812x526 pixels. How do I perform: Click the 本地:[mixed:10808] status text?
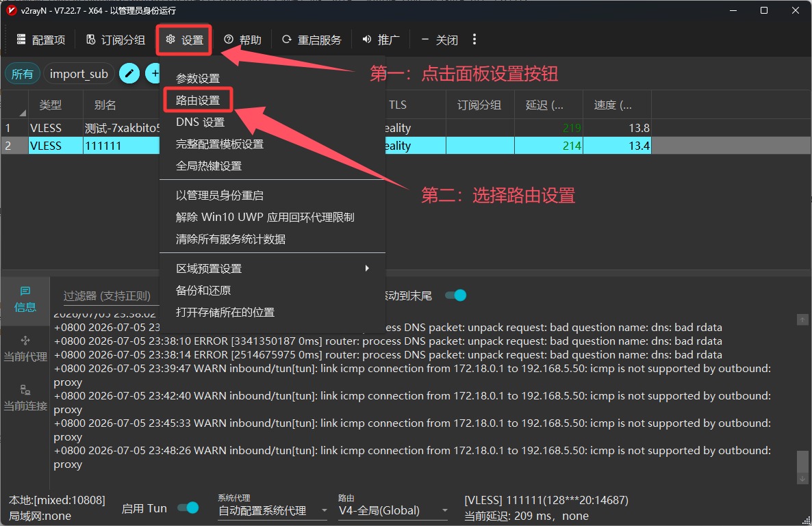[x=57, y=500]
